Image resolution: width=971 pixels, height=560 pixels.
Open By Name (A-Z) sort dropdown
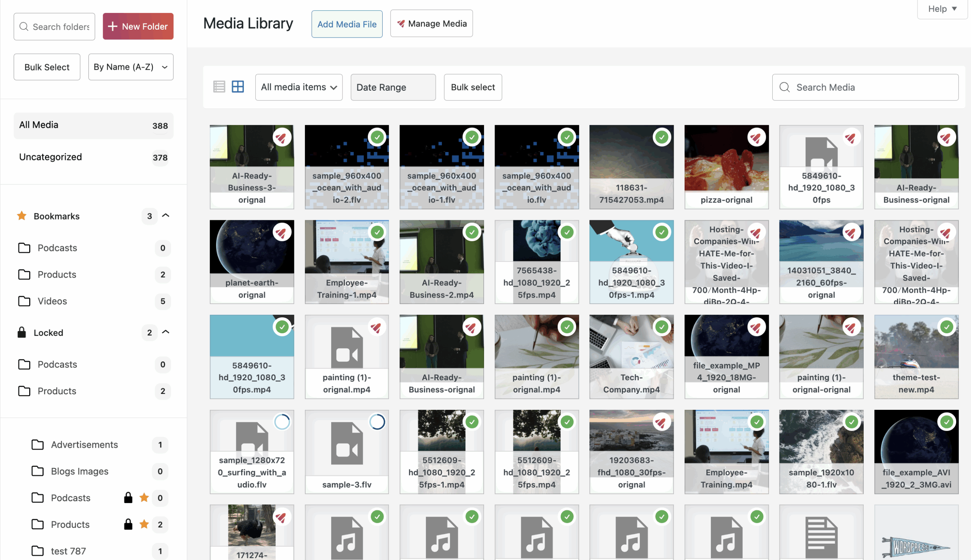131,67
